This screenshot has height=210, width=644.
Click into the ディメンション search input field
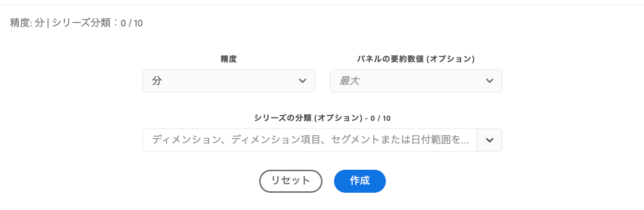(x=310, y=140)
